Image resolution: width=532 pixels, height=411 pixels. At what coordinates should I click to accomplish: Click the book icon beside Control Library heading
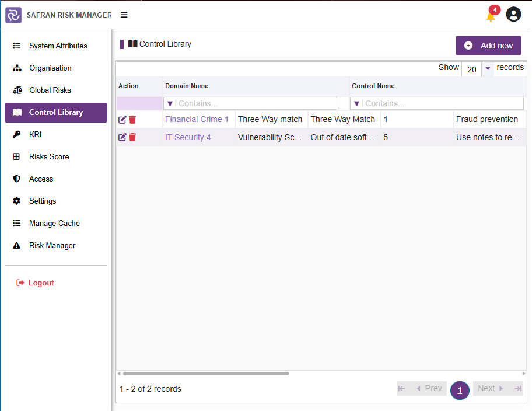point(132,44)
